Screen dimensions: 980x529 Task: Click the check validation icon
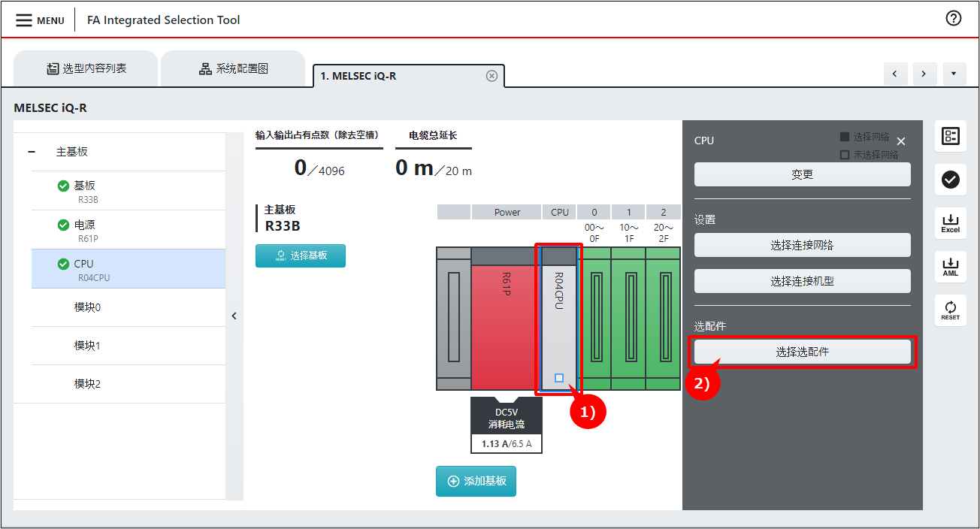950,180
